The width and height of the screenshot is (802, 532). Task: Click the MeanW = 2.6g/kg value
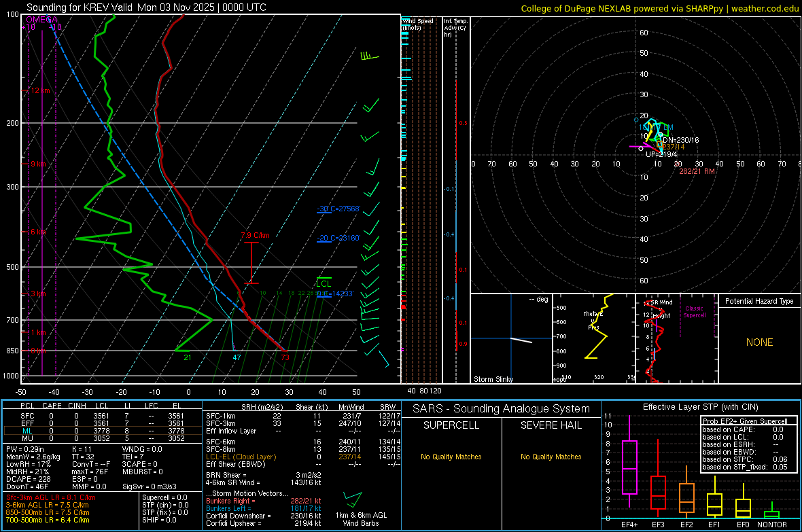tap(33, 457)
